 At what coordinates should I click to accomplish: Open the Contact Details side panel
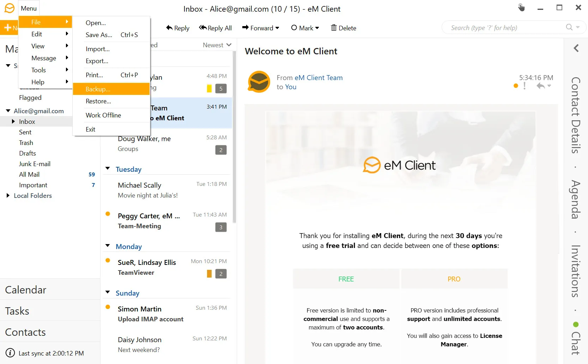point(576,115)
